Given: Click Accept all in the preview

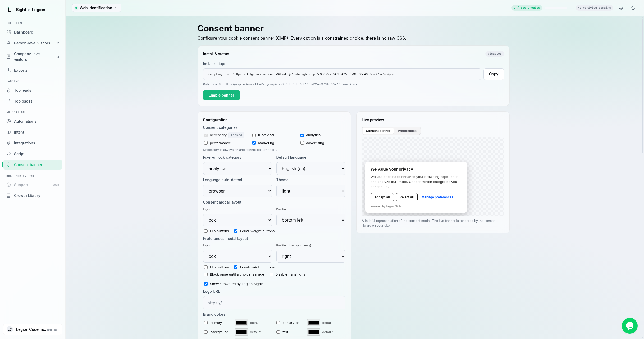Looking at the screenshot, I should click(x=382, y=197).
